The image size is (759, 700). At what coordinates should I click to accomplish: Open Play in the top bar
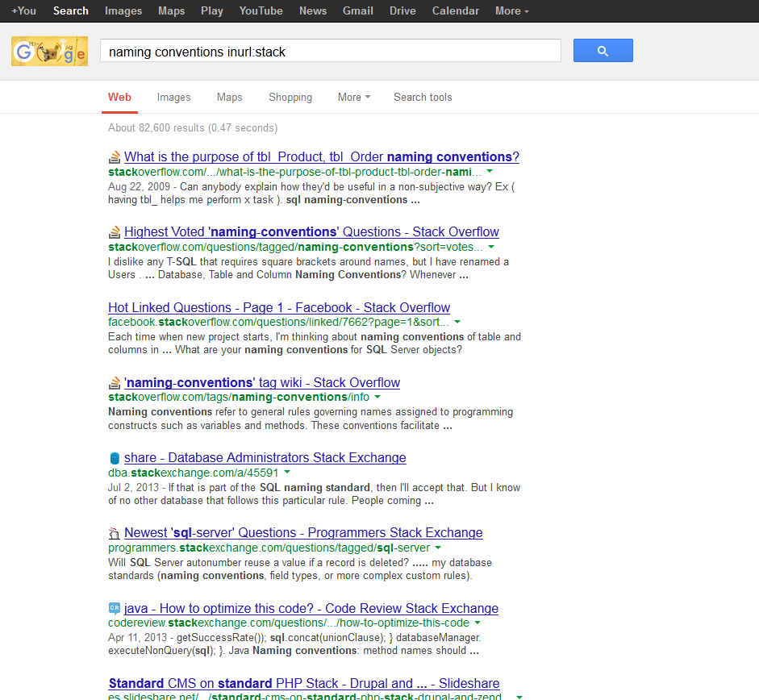tap(212, 10)
